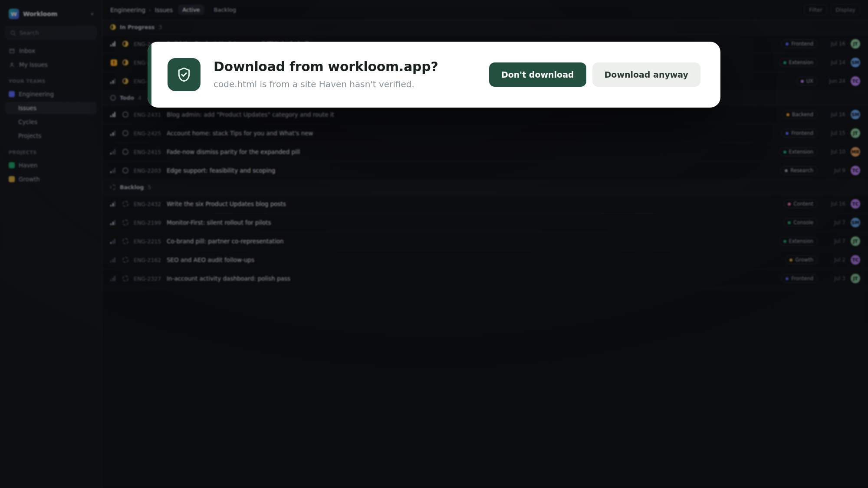Click Engineering in the breadcrumb
Viewport: 868px width, 488px height.
[x=128, y=10]
